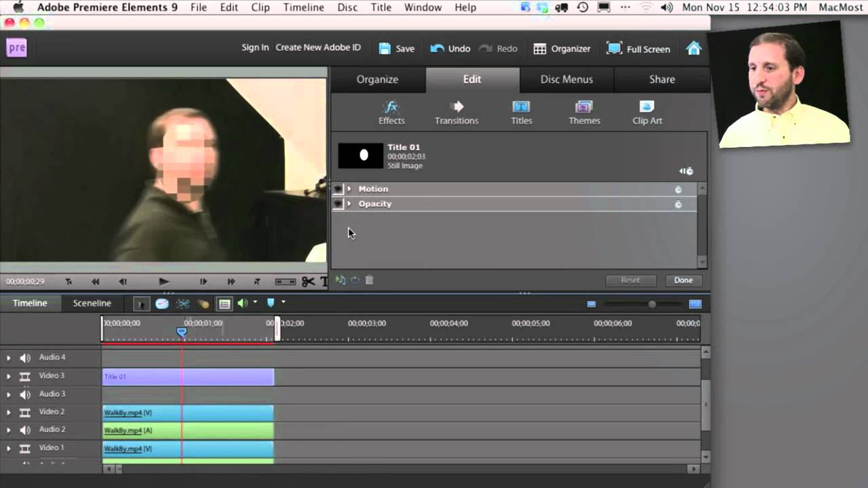Open the Organizer
Viewport: 868px width, 488px height.
(562, 49)
